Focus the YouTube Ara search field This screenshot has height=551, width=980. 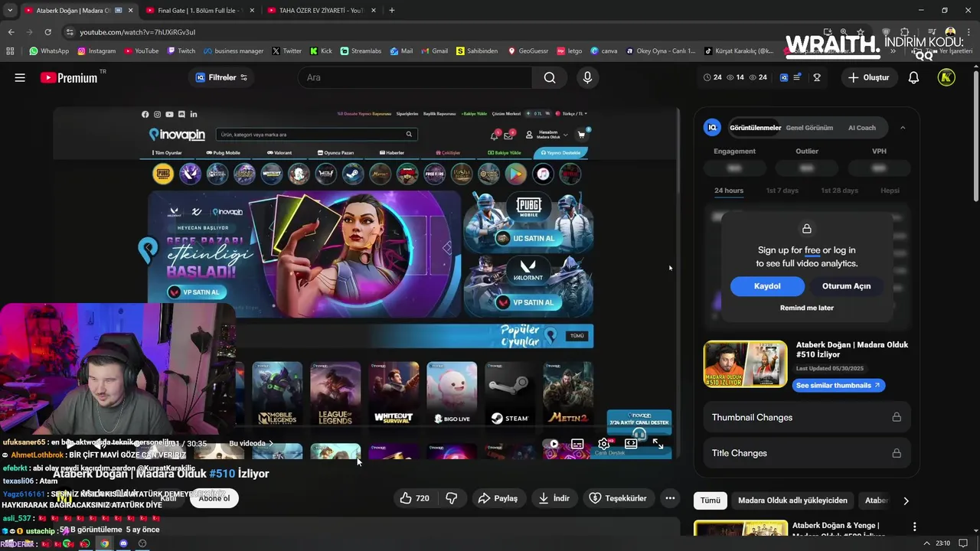[415, 77]
